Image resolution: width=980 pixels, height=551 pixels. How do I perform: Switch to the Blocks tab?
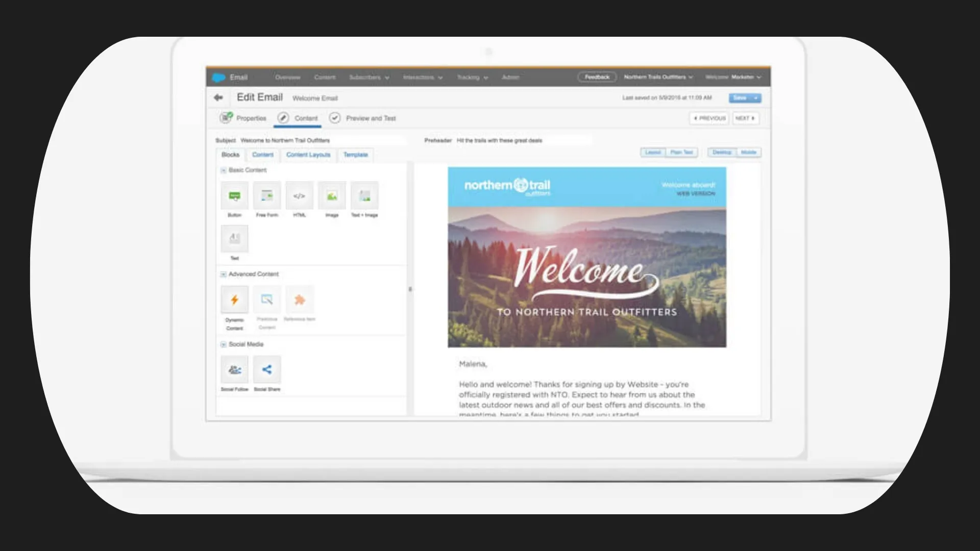[231, 155]
